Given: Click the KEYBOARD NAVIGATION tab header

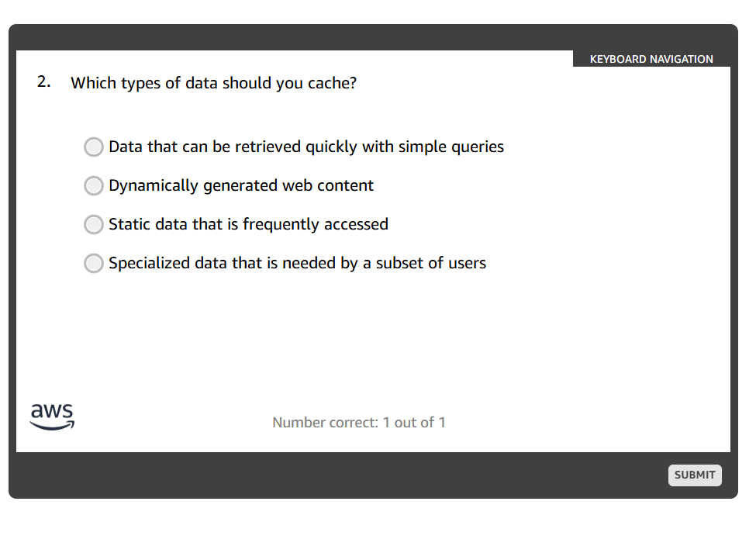Looking at the screenshot, I should coord(651,59).
